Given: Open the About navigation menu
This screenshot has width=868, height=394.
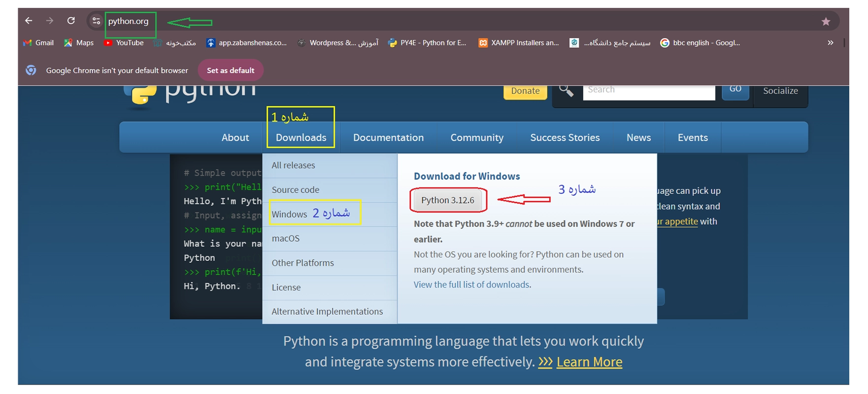Looking at the screenshot, I should (235, 137).
